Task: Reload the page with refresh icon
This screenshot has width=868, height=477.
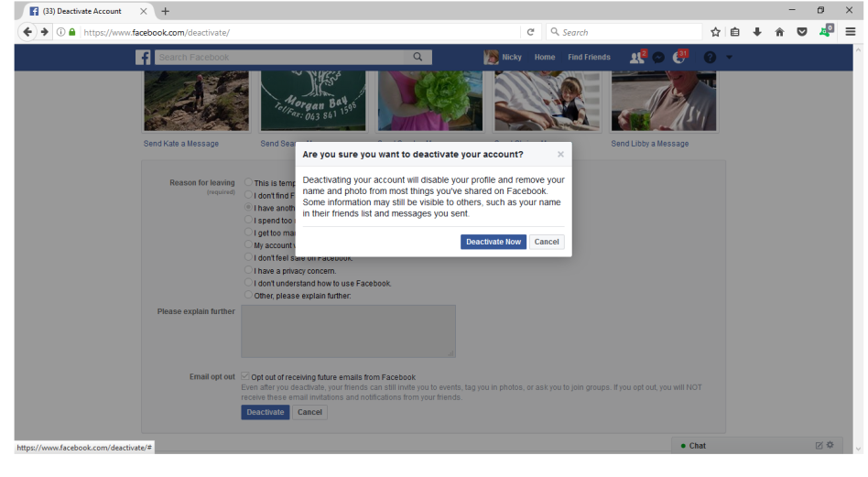Action: pyautogui.click(x=530, y=32)
